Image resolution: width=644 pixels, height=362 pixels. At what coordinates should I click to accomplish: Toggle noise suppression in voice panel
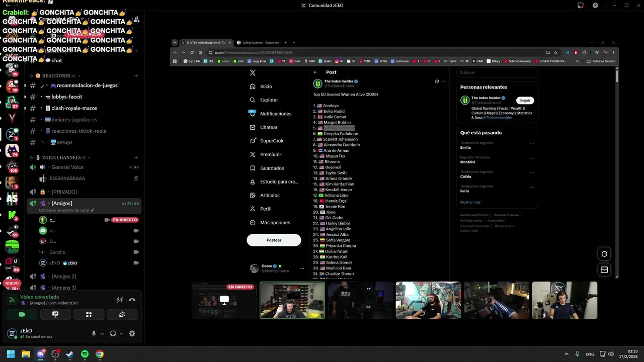[120, 300]
